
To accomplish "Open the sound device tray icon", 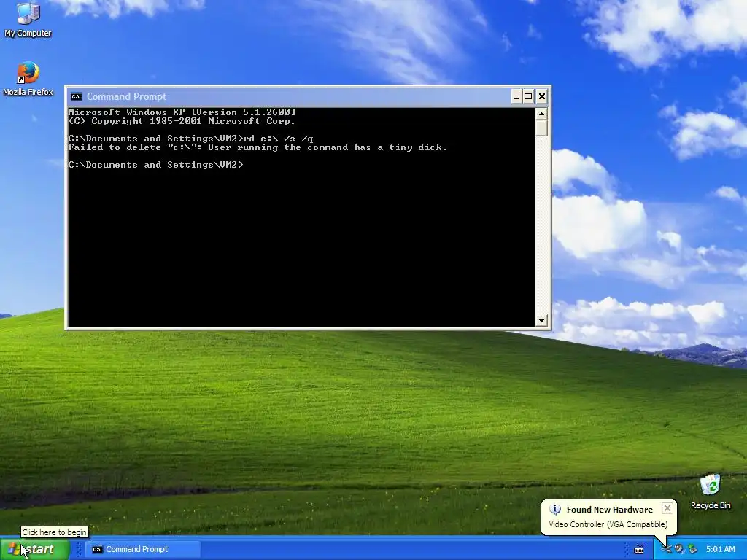I will point(679,550).
